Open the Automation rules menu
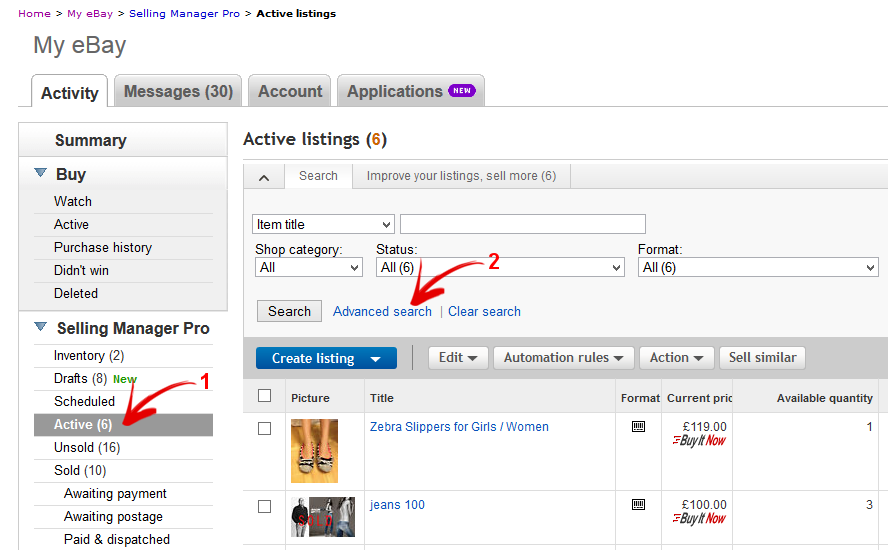The height and width of the screenshot is (550, 888). point(563,358)
